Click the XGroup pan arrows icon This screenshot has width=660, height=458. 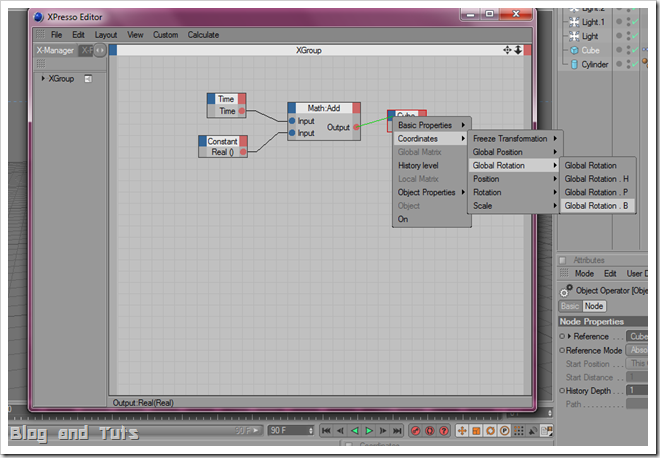[x=507, y=50]
